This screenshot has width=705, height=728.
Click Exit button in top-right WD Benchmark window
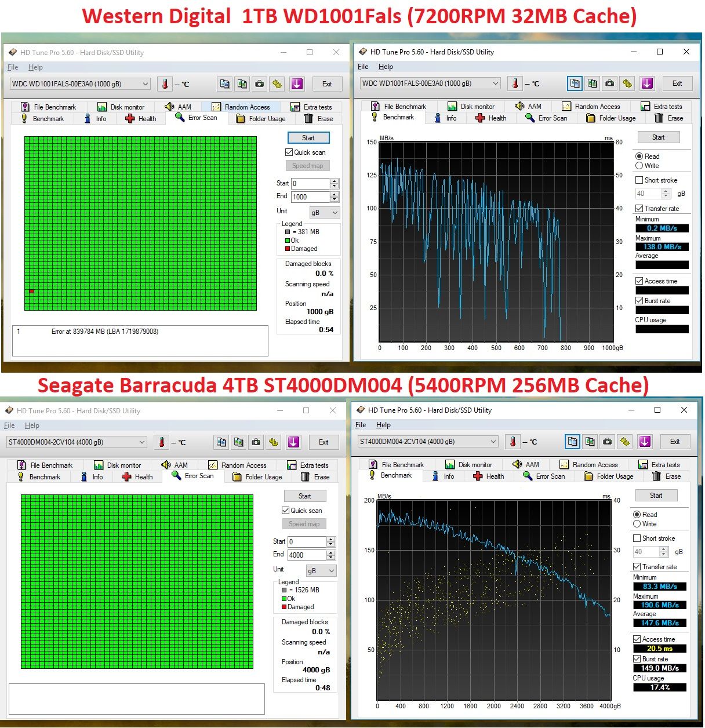pyautogui.click(x=677, y=83)
